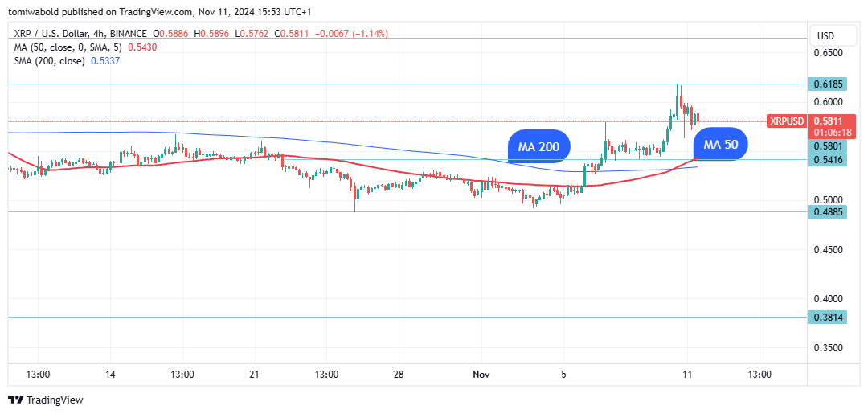Click the 0.5811 current price label
868x414 pixels.
(x=832, y=121)
